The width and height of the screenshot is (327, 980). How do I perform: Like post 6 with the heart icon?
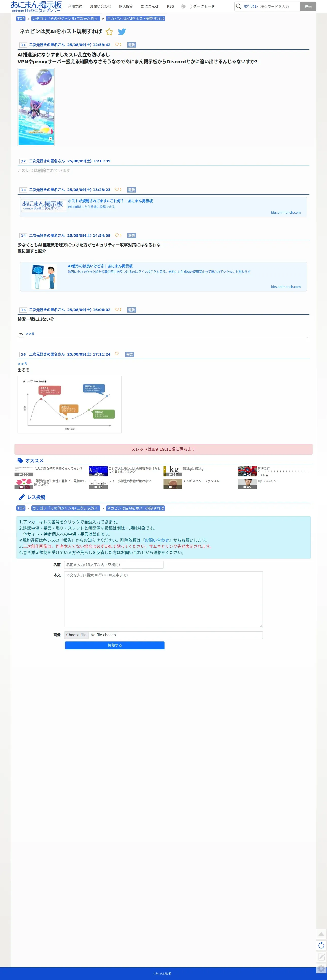click(117, 354)
